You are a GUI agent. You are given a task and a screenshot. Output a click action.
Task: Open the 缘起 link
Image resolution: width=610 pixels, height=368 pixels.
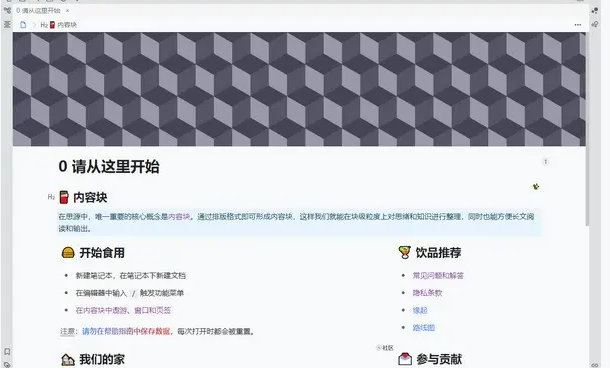tap(420, 310)
